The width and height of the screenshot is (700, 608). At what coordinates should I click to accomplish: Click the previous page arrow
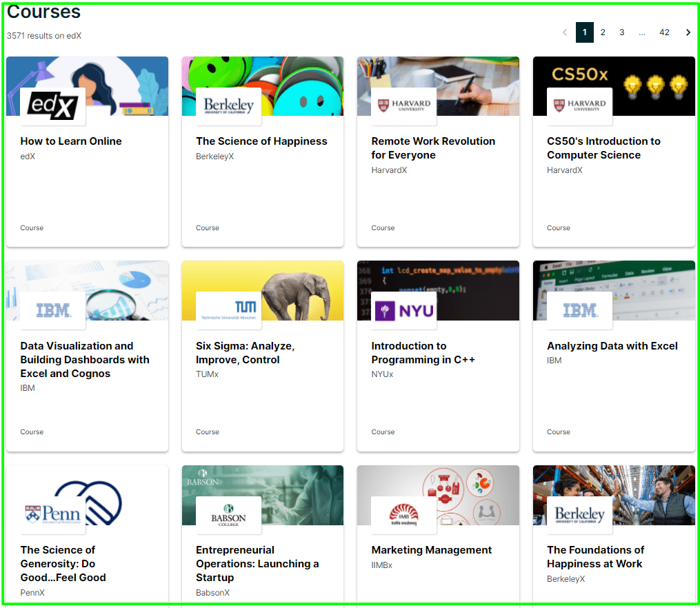tap(565, 32)
